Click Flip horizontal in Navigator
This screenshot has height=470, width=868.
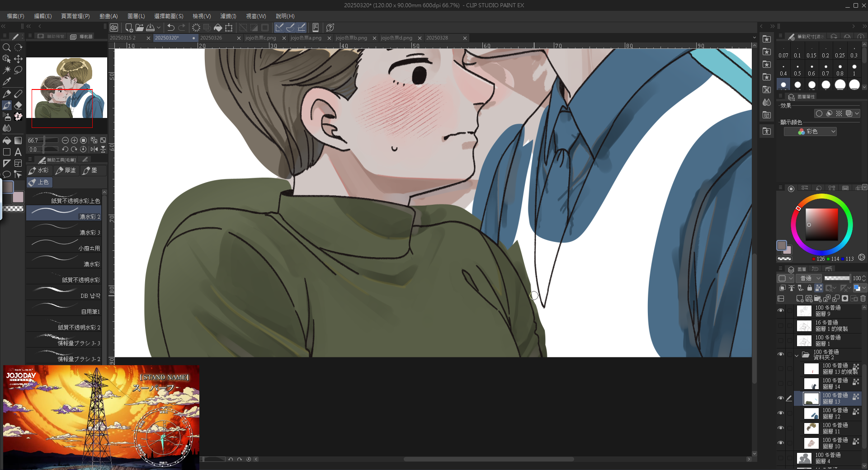(x=94, y=149)
